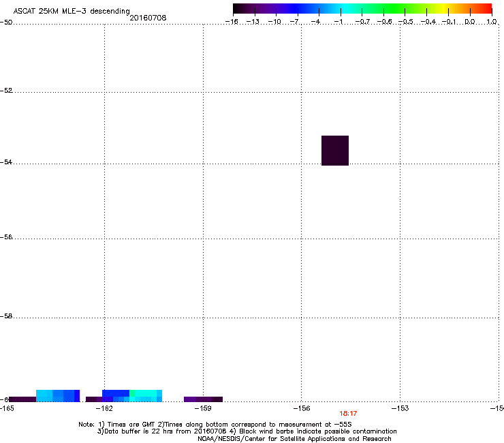Click the red time stamp "18:17"
Viewport: 504px width, 443px height.
click(x=348, y=414)
